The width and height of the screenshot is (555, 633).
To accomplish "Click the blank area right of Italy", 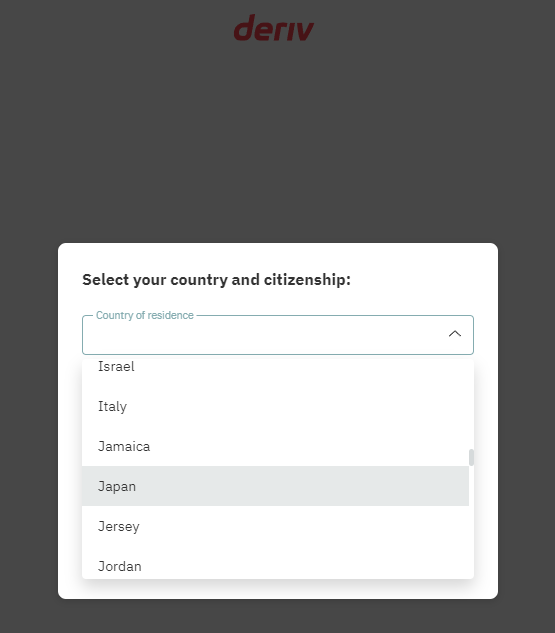I will pos(299,406).
